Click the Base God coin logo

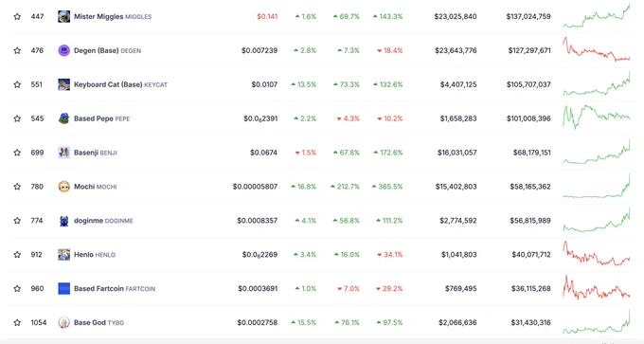[x=63, y=322]
